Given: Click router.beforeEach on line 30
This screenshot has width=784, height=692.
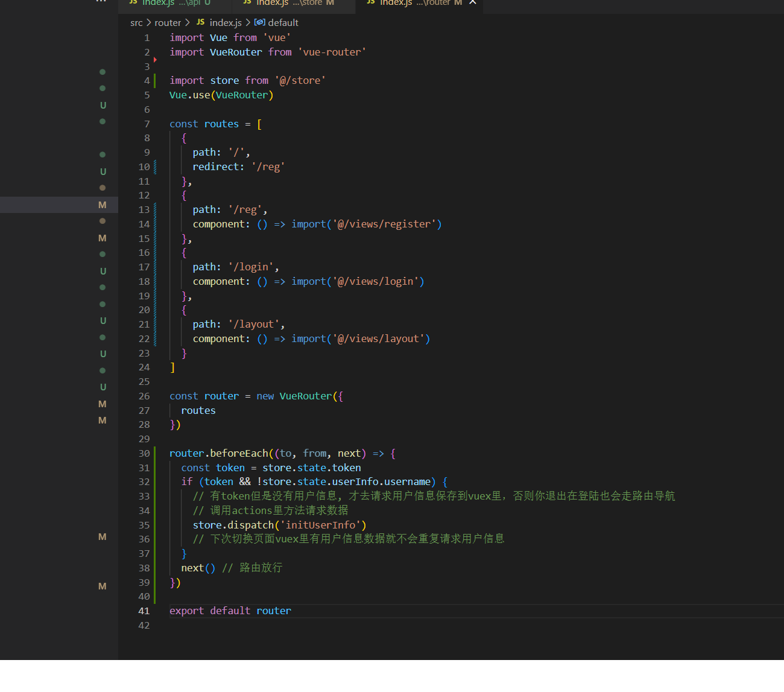Looking at the screenshot, I should (x=218, y=454).
